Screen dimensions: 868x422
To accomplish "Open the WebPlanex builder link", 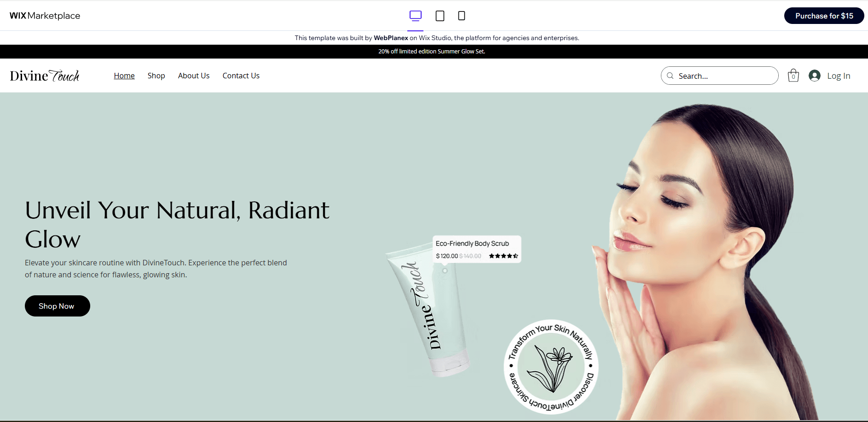I will coord(390,38).
